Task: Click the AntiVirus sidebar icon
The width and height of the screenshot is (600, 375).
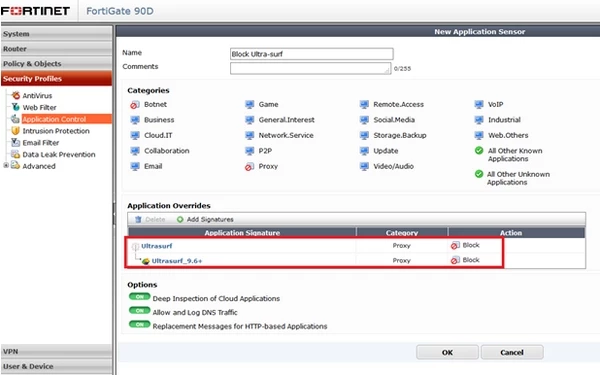Action: click(16, 95)
